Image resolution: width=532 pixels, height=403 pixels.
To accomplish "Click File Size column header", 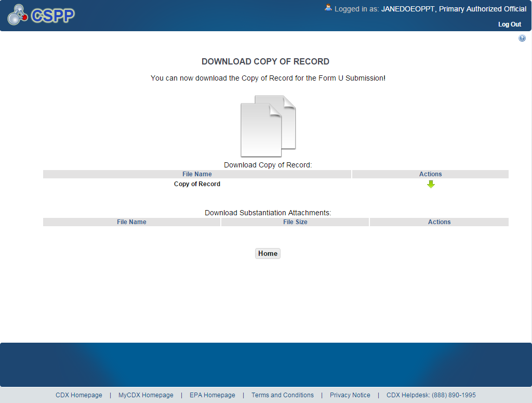I will point(295,222).
